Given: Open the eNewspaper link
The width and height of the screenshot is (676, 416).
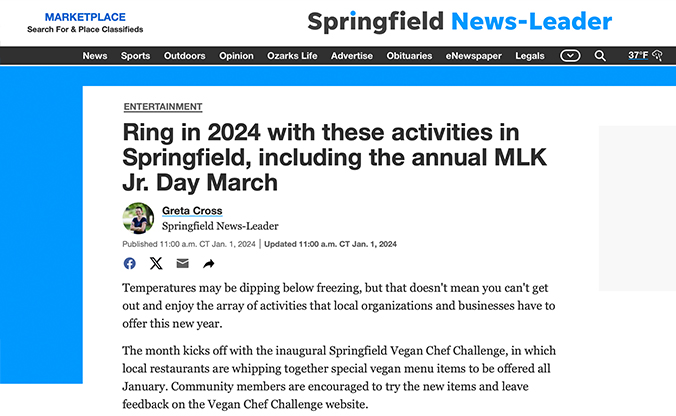Looking at the screenshot, I should [474, 56].
